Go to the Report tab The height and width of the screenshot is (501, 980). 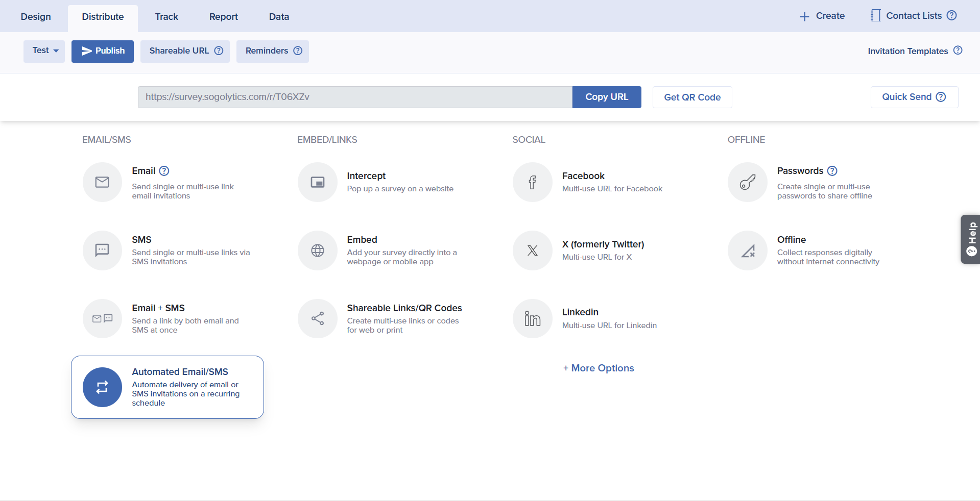(x=223, y=17)
